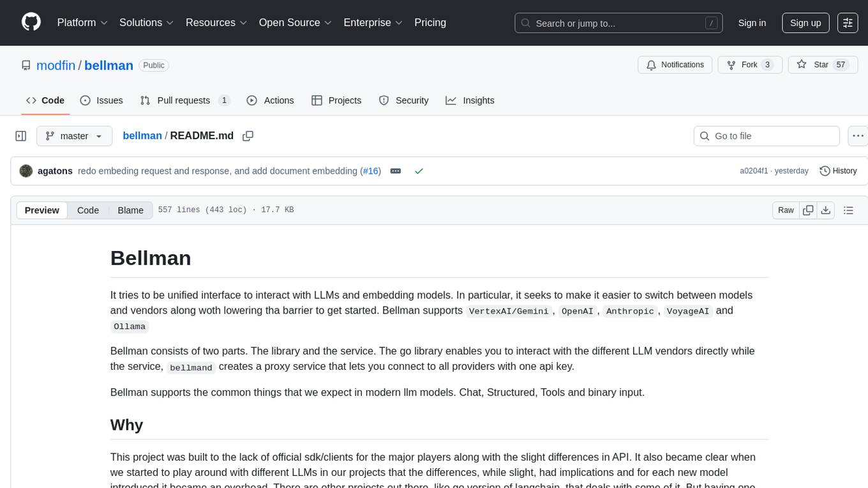Switch to the Security tab

[404, 100]
